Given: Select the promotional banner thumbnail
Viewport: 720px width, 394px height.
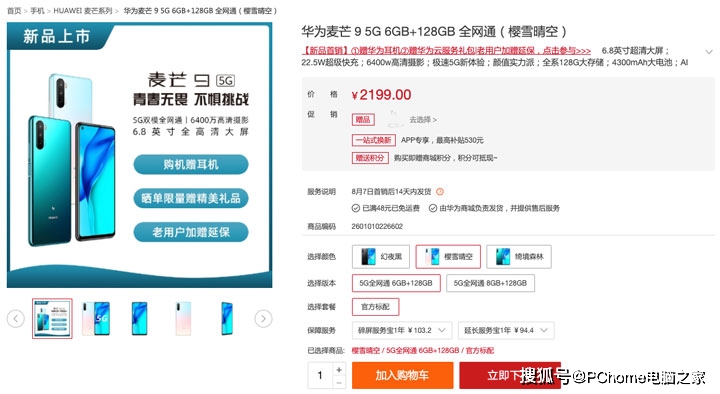Looking at the screenshot, I should pyautogui.click(x=52, y=319).
